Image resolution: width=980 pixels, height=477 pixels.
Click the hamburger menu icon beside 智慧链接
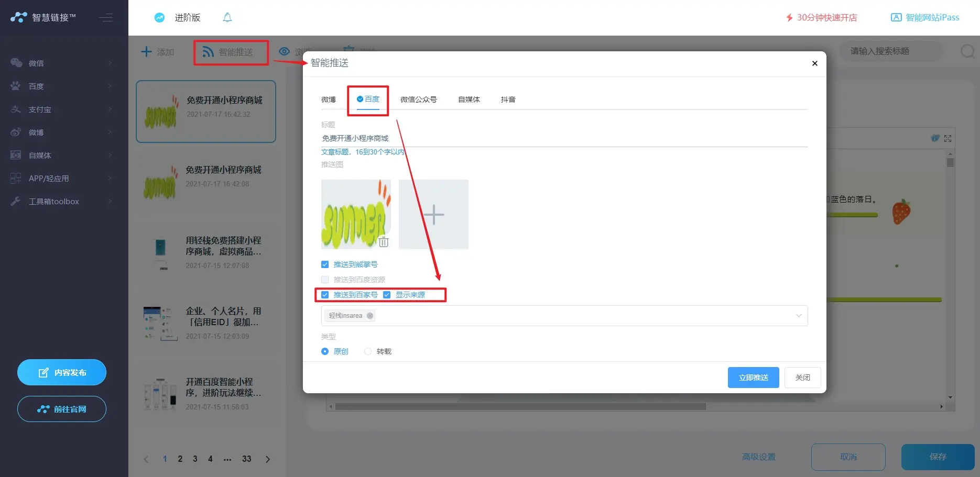pos(106,18)
